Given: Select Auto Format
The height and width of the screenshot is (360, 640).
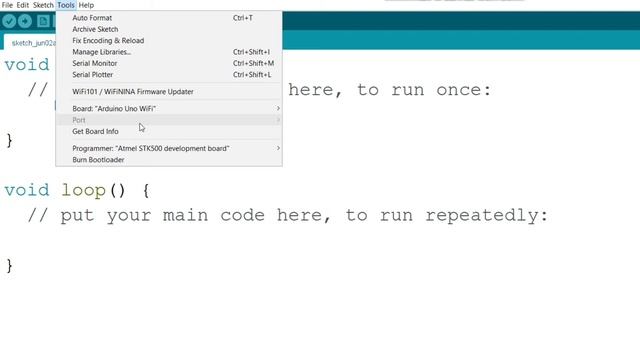Looking at the screenshot, I should pos(169,18).
